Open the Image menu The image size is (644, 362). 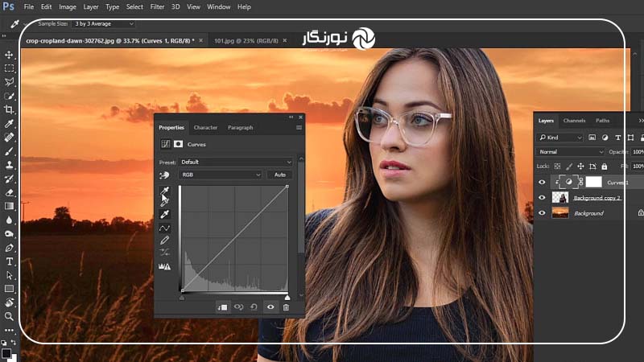tap(68, 7)
